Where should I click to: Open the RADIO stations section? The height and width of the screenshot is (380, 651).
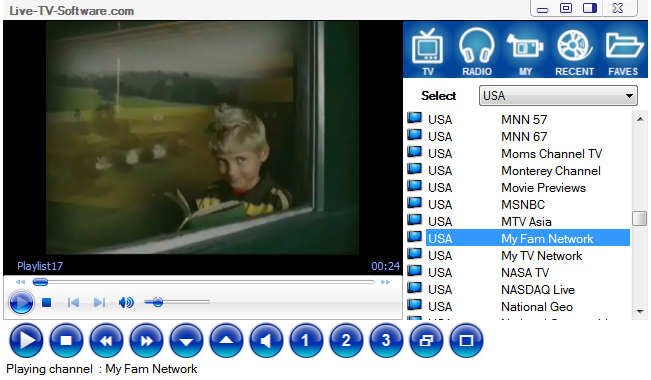tap(477, 52)
